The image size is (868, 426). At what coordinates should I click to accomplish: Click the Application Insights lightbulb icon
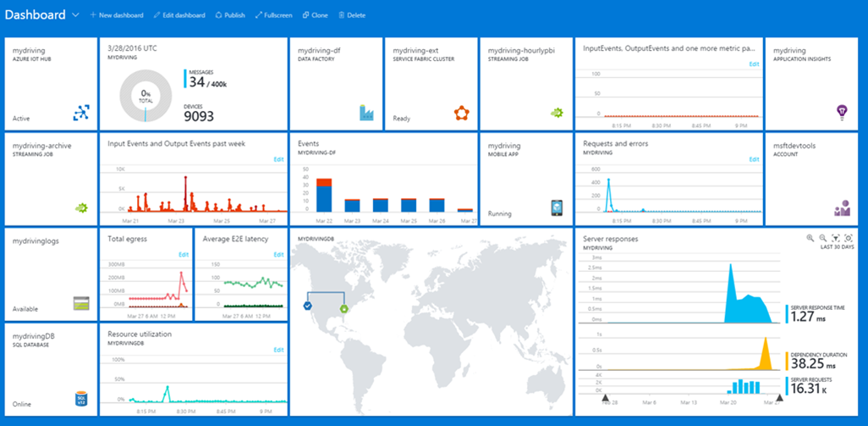(841, 112)
